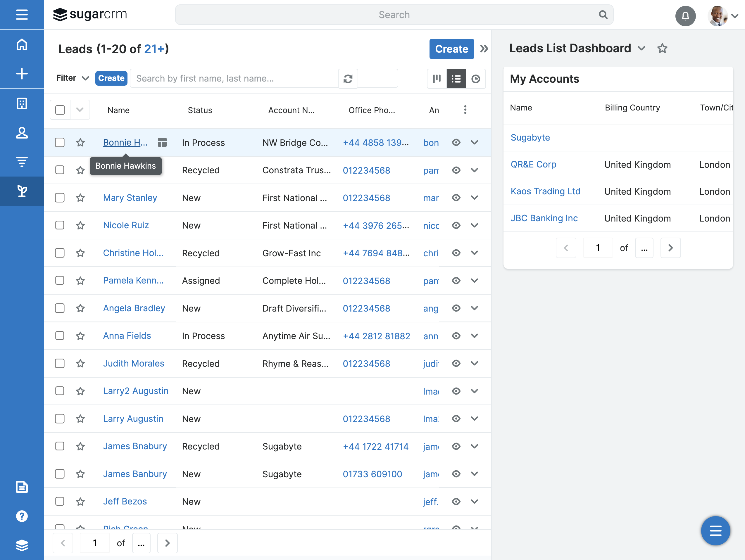Open Accounts module building icon
The width and height of the screenshot is (745, 560).
(x=22, y=103)
